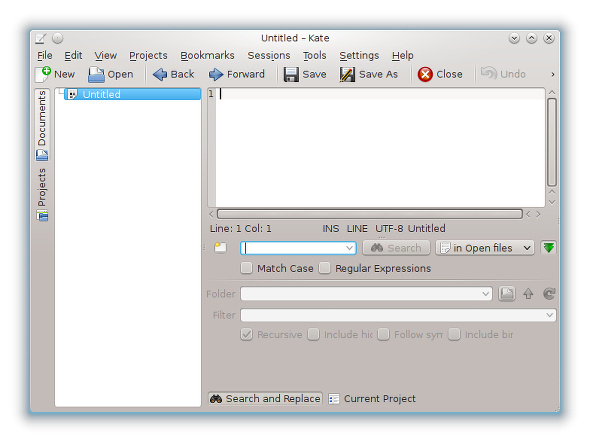Focus the search text input field

[x=293, y=248]
